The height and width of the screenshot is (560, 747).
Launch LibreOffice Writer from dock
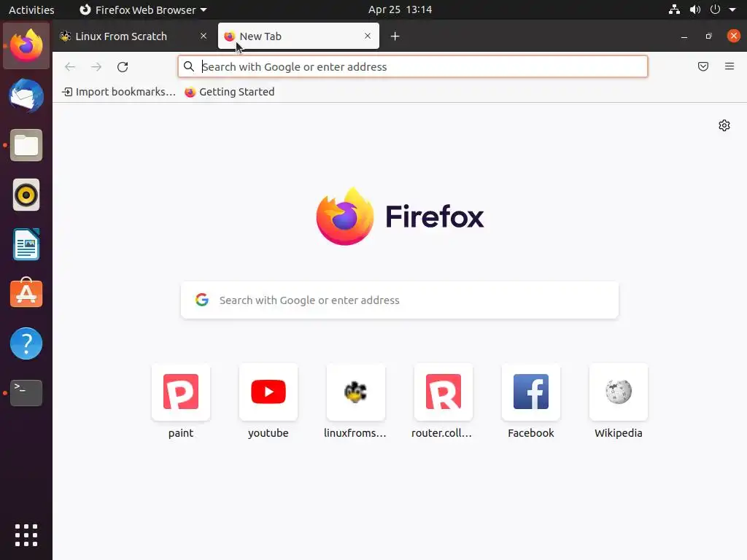click(x=26, y=244)
